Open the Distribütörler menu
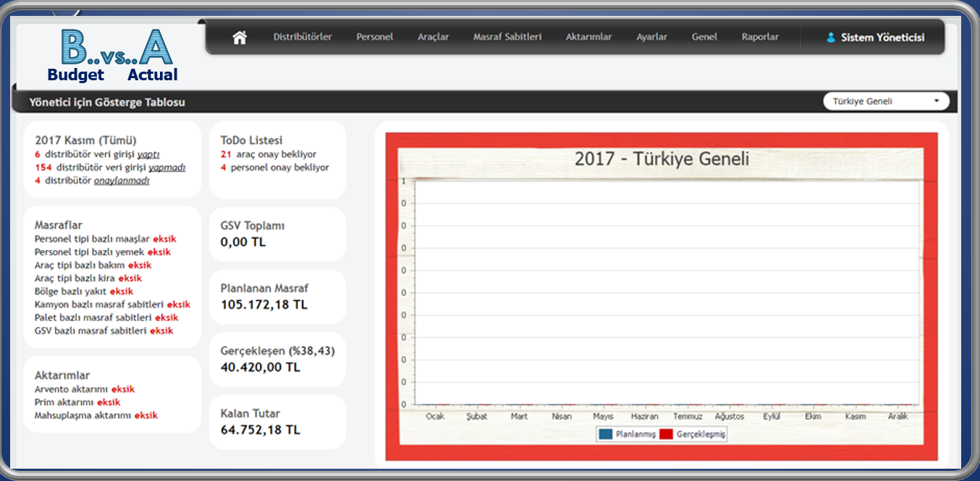The image size is (980, 481). coord(303,37)
